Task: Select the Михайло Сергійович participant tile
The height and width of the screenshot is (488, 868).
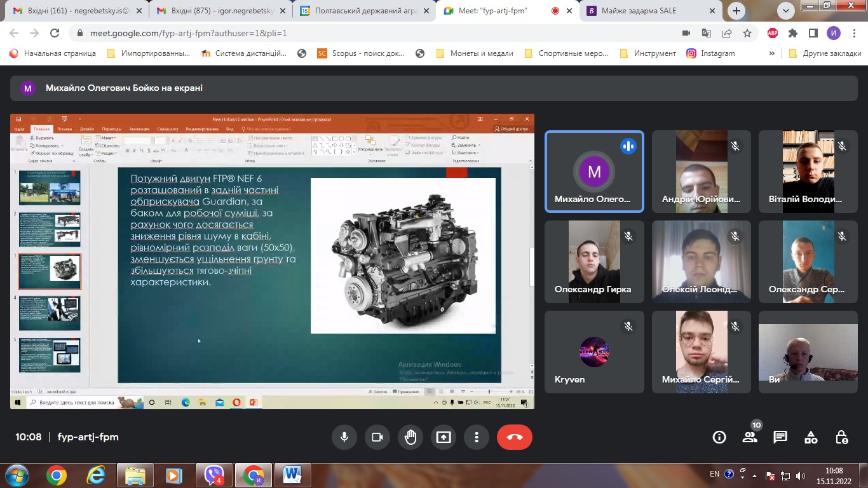Action: [x=702, y=352]
